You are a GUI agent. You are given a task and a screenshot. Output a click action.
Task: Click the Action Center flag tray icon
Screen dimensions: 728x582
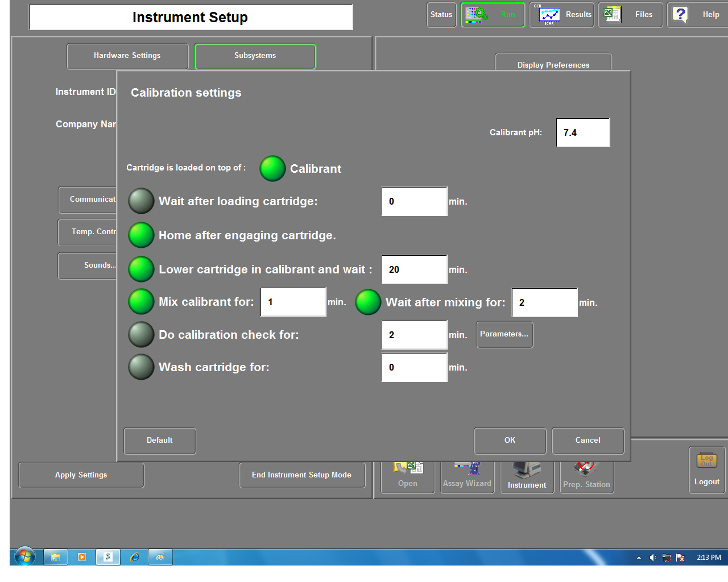point(680,558)
